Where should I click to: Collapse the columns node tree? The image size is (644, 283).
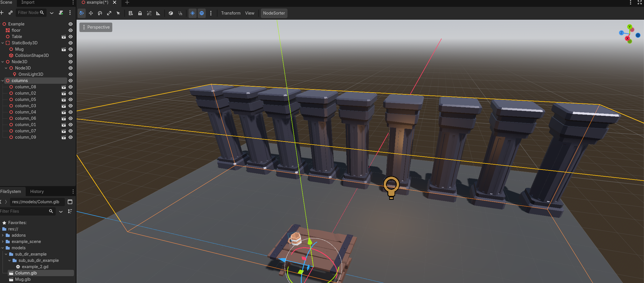coord(3,81)
